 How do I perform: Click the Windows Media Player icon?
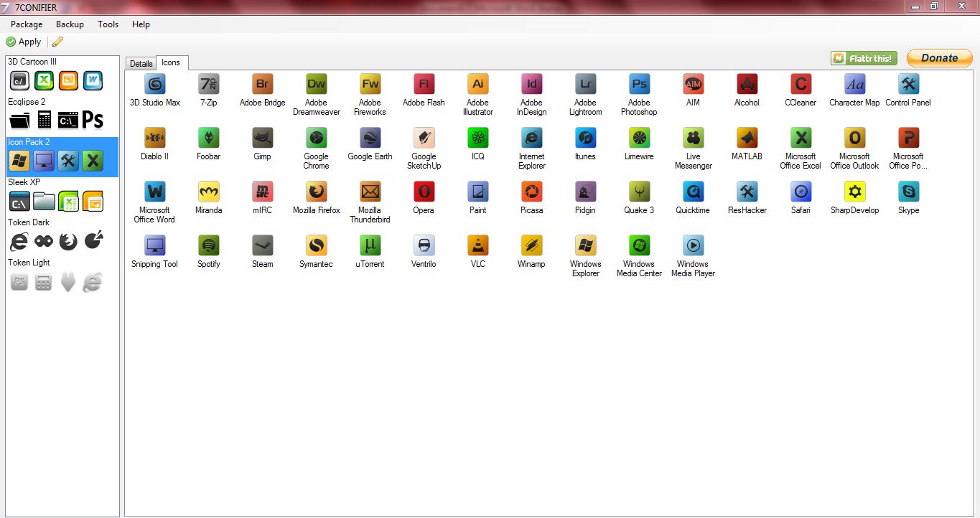(693, 246)
